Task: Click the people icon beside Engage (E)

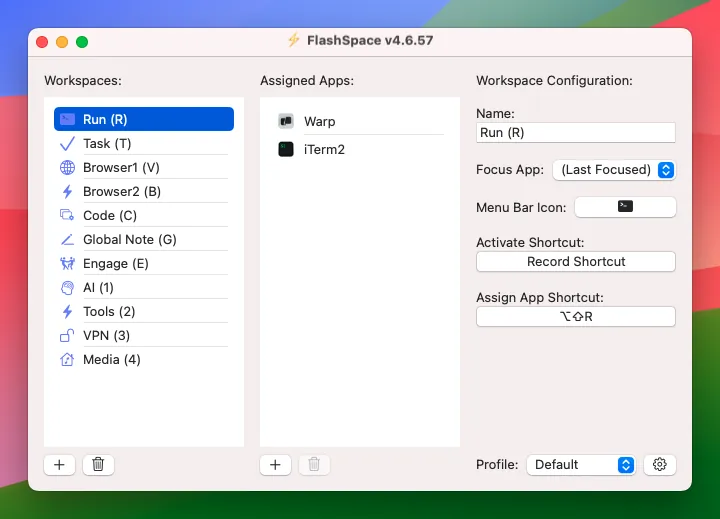Action: pos(67,264)
